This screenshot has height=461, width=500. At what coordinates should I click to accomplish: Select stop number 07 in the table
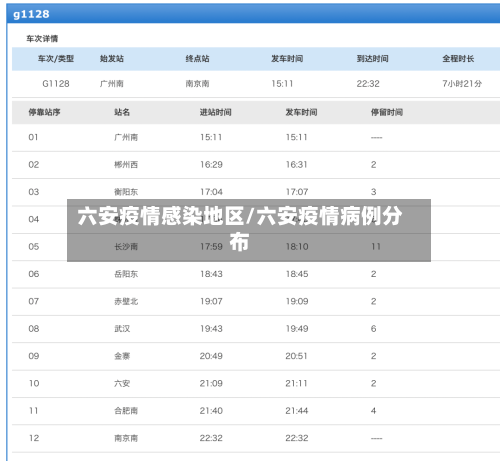click(34, 301)
